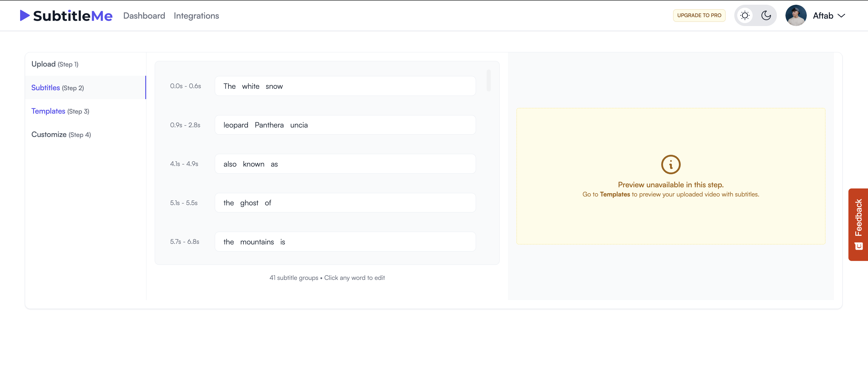Switch to dark mode via moon icon
Viewport: 868px width, 374px height.
coord(766,15)
